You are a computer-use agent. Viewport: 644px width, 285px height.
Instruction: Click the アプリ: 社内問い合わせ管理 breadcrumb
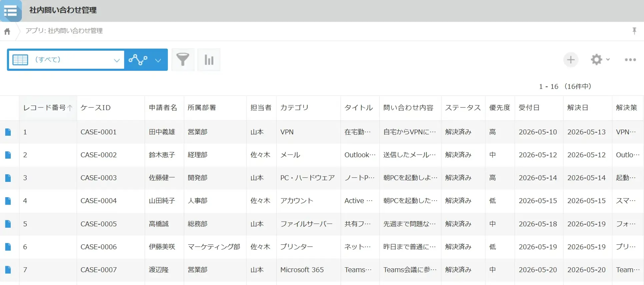point(64,31)
